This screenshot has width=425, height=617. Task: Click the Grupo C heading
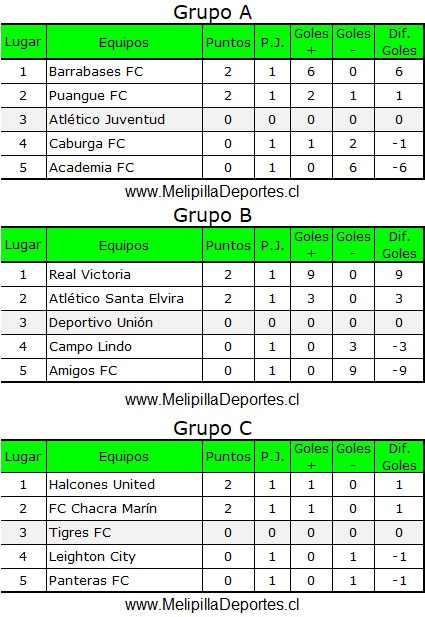[x=212, y=428]
